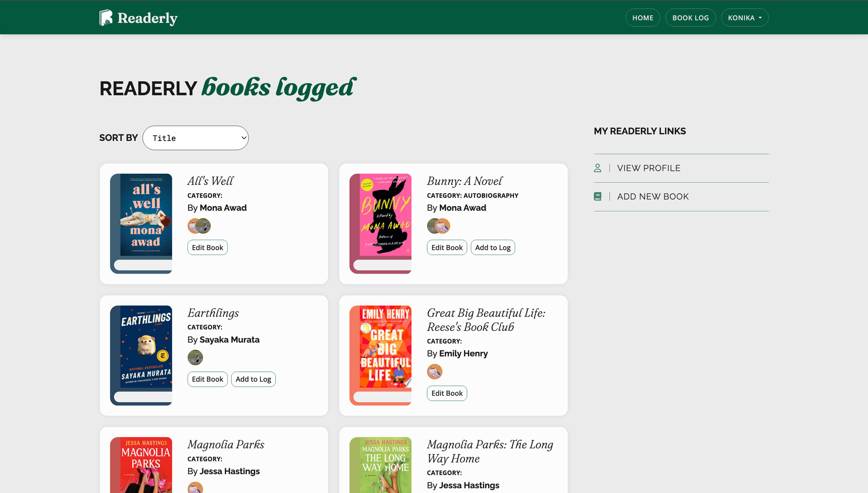Image resolution: width=868 pixels, height=493 pixels.
Task: Expand the Konika user menu
Action: pyautogui.click(x=745, y=18)
